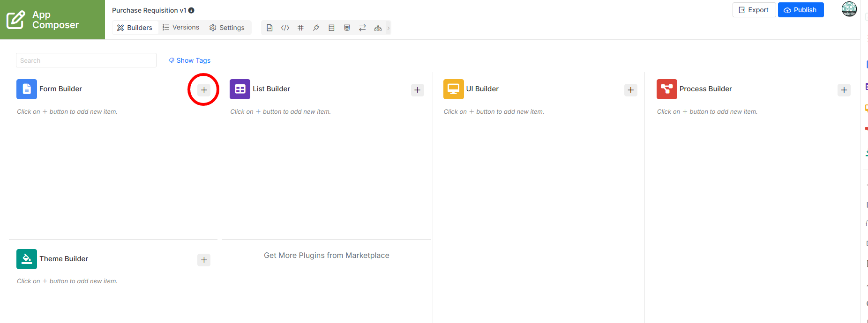868x323 pixels.
Task: Click the Publish button
Action: 801,10
